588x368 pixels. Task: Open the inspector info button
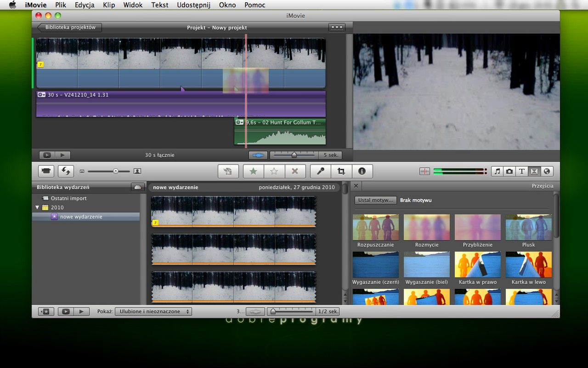pos(362,171)
